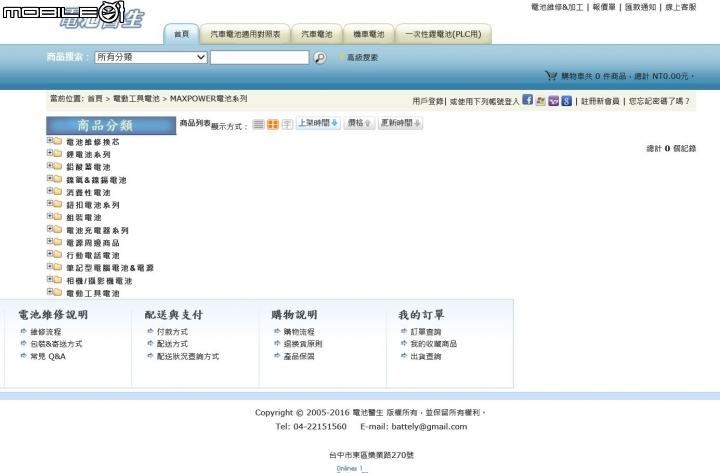This screenshot has height=473, width=720.
Task: Open the 鋰電池系列 folder icon
Action: 58,153
